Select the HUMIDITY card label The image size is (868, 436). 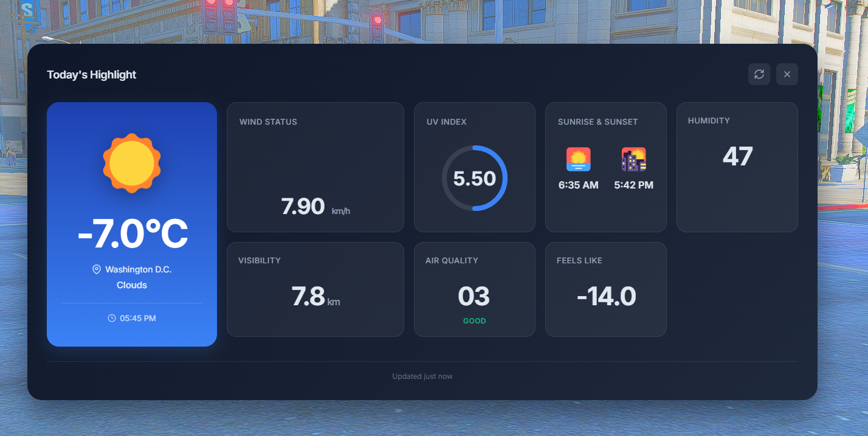click(x=709, y=120)
